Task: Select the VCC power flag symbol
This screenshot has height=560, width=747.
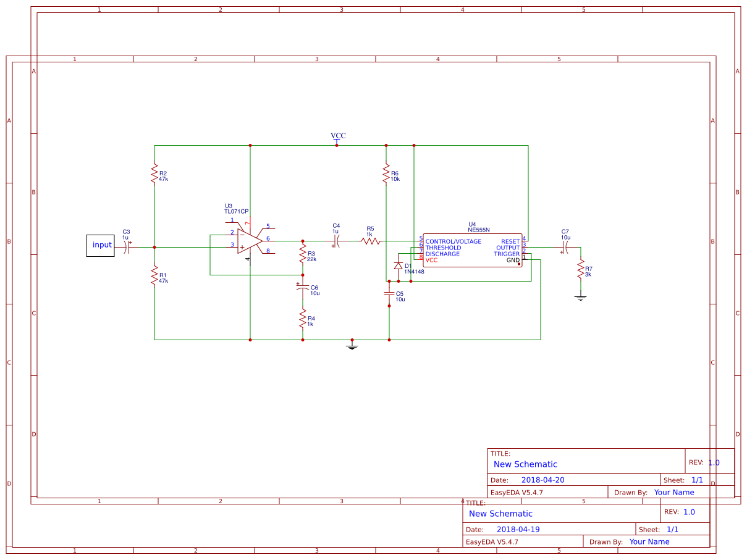Action: [x=337, y=141]
